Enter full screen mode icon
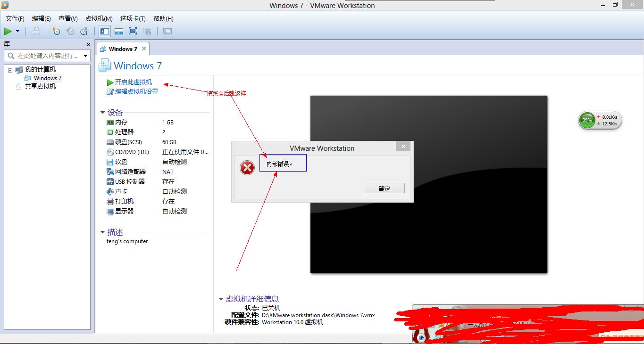The height and width of the screenshot is (344, 644). (133, 31)
